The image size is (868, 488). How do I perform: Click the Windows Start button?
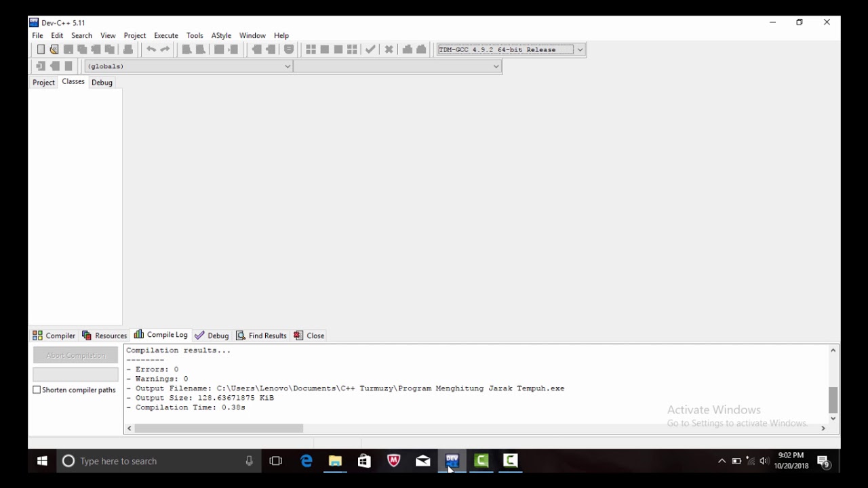42,461
